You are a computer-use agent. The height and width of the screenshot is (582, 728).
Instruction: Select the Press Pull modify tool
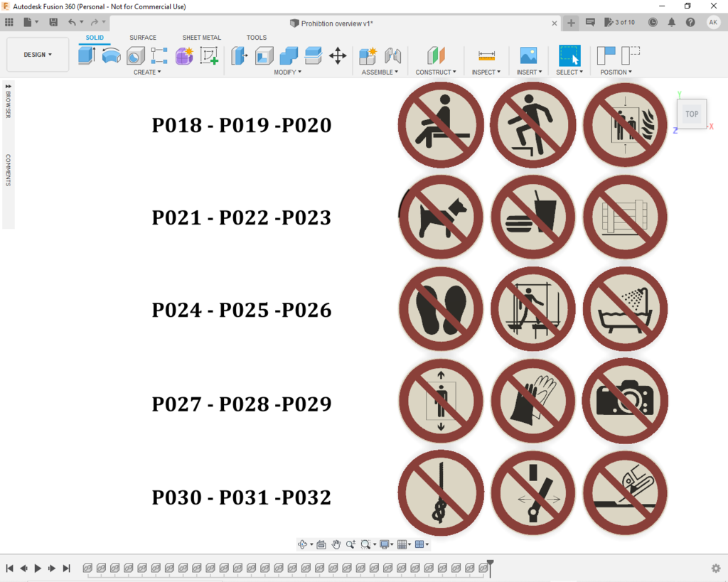pos(239,55)
